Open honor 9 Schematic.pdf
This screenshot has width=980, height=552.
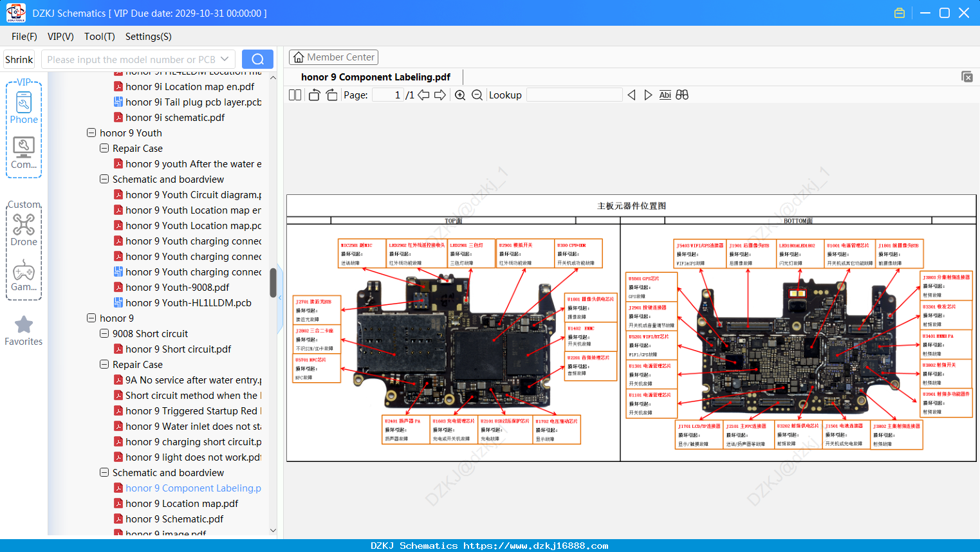point(174,519)
